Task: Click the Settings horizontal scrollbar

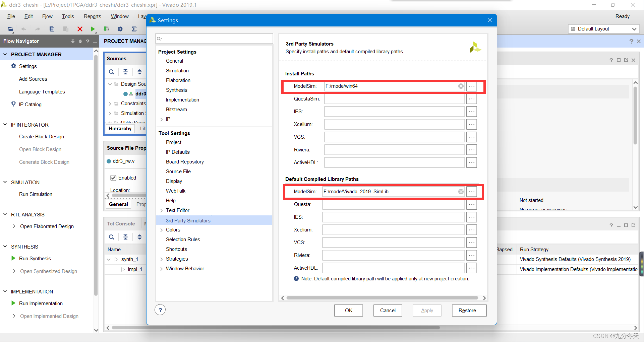Action: 382,298
